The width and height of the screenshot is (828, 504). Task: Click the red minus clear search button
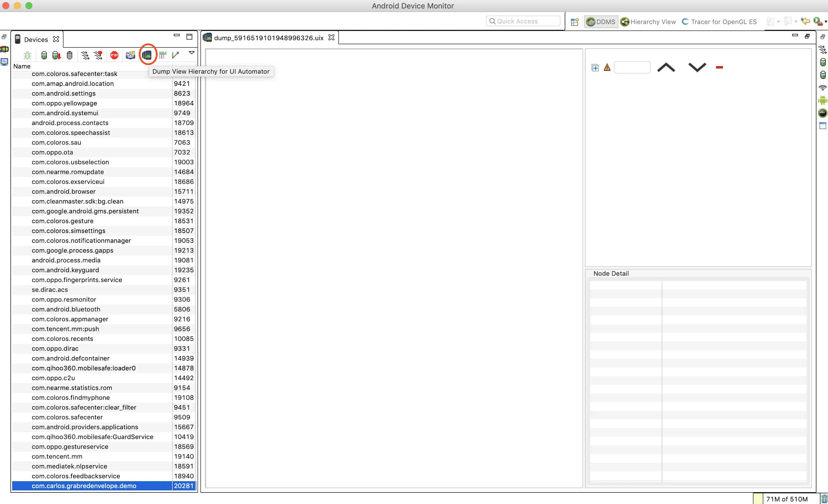click(x=719, y=67)
